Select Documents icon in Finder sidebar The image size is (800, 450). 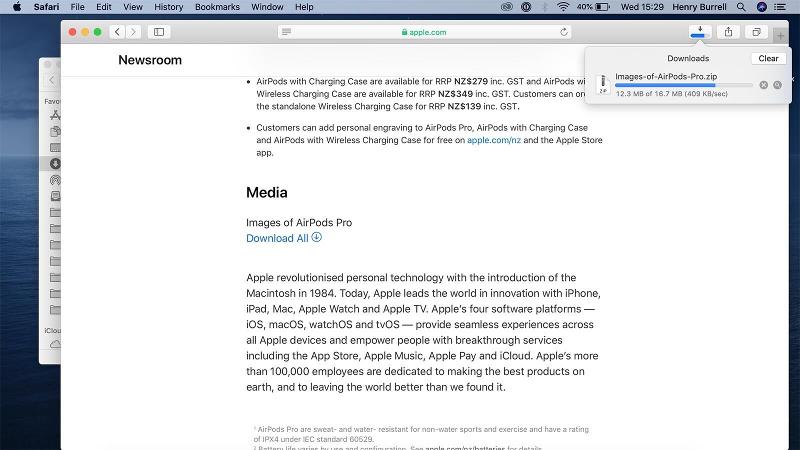[55, 132]
